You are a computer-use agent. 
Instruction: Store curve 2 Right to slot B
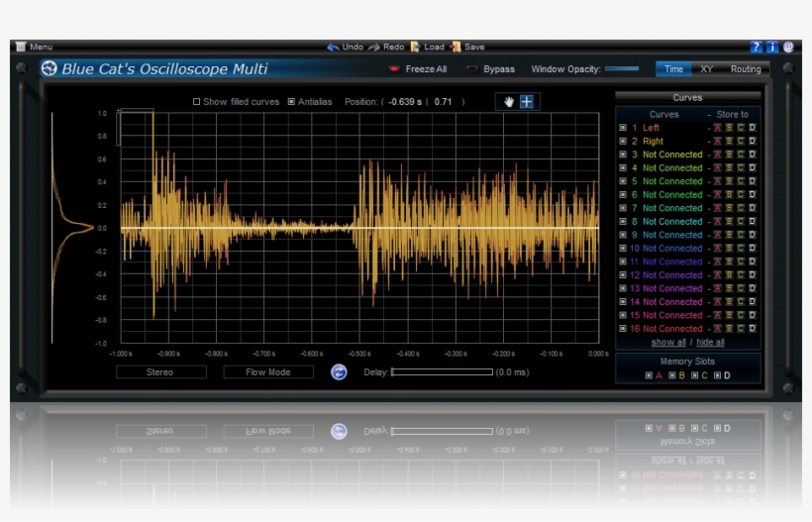coord(729,141)
